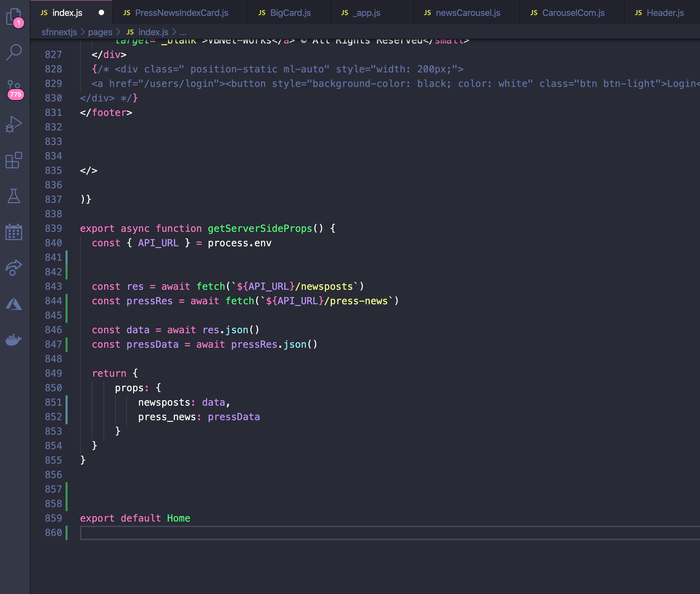Click the Home identifier on line 859
The image size is (700, 594).
[x=178, y=518]
